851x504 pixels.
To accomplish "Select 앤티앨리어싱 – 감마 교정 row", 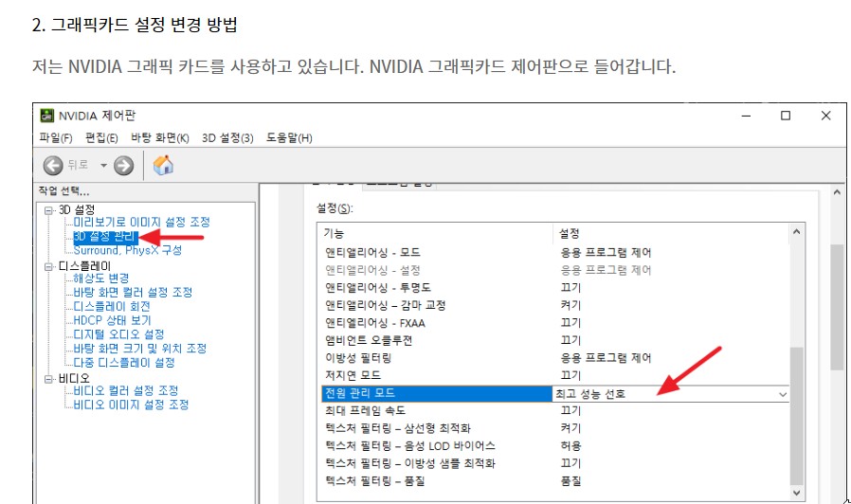I will [554, 305].
